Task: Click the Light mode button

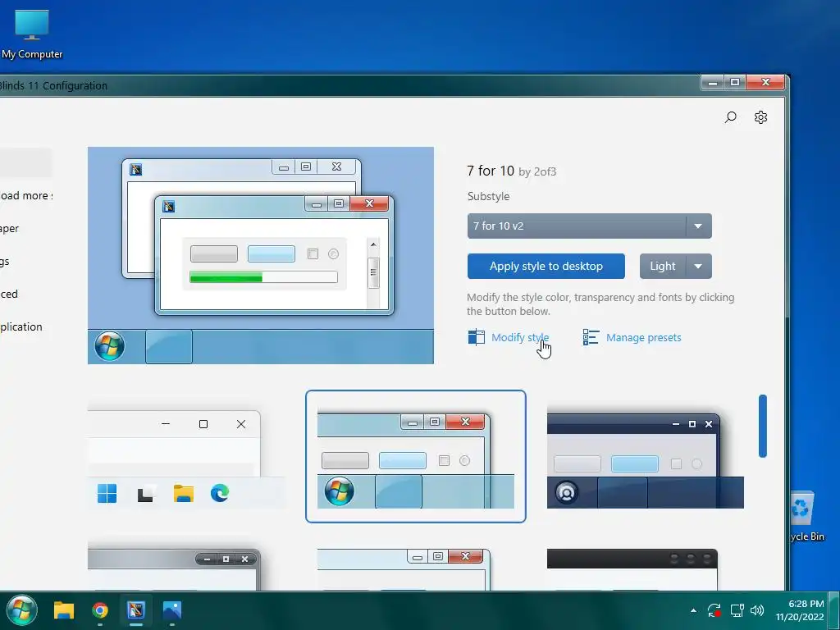Action: (663, 267)
